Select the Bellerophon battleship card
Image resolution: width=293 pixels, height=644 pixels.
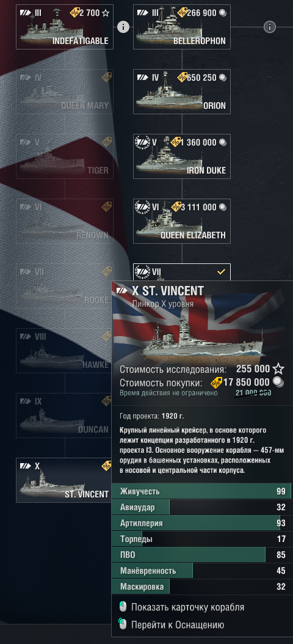(x=182, y=27)
